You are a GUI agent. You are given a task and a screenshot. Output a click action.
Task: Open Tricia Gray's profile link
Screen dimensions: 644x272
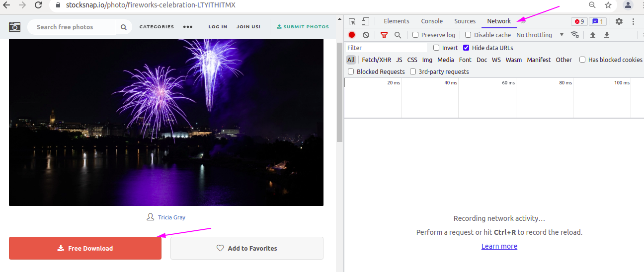pos(171,217)
